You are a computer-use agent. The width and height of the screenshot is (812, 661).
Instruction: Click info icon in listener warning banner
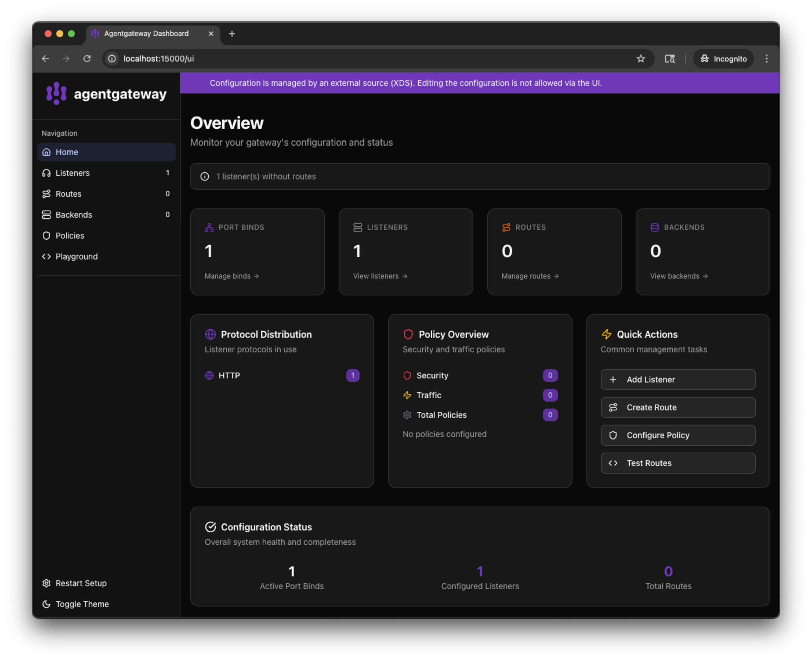coord(205,177)
